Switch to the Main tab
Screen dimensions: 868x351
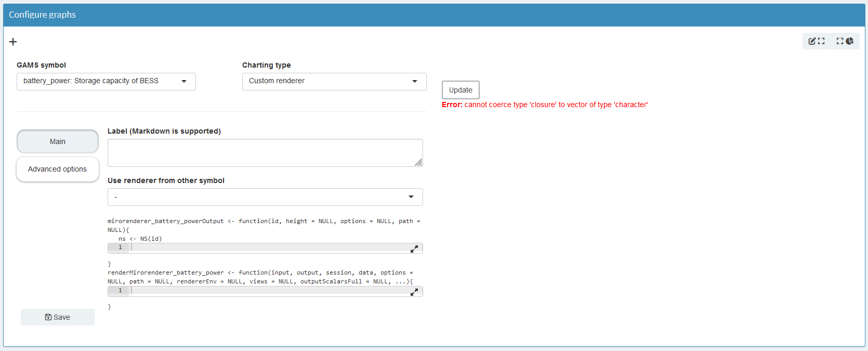58,141
